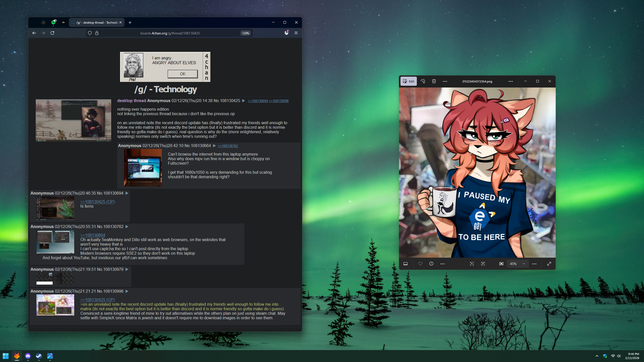
Task: Click the 120% zoom indicator in URL bar
Action: pos(246,33)
